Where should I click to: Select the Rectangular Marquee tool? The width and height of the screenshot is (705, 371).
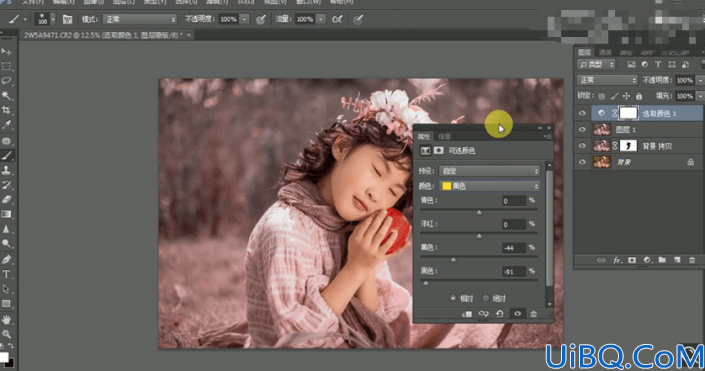(6, 67)
